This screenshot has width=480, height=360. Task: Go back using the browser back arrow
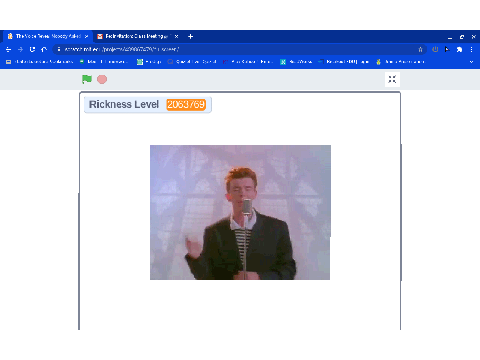click(9, 49)
